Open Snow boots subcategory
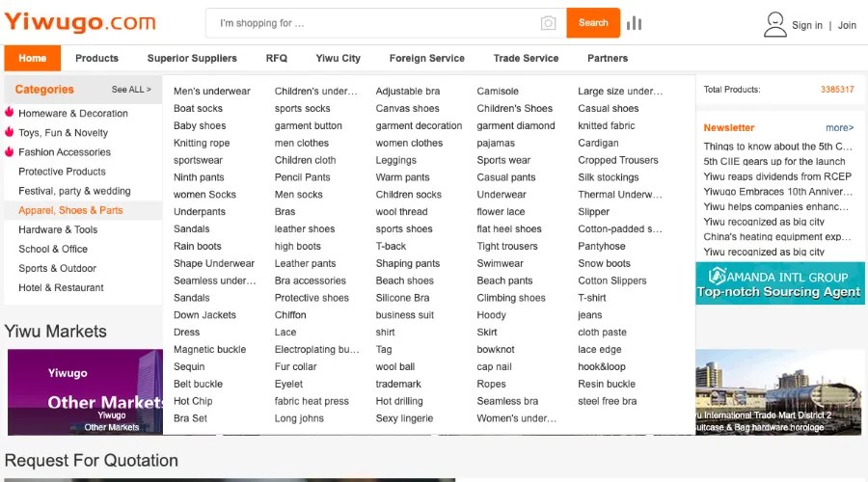This screenshot has width=868, height=482. click(604, 263)
